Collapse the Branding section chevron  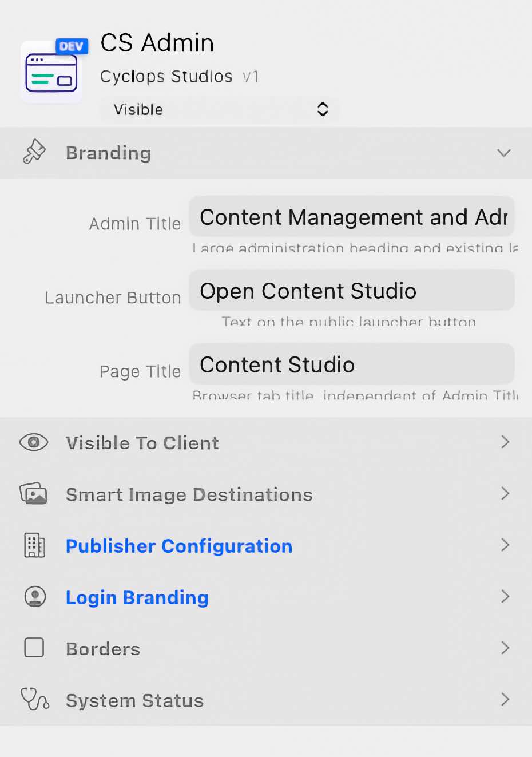coord(503,153)
